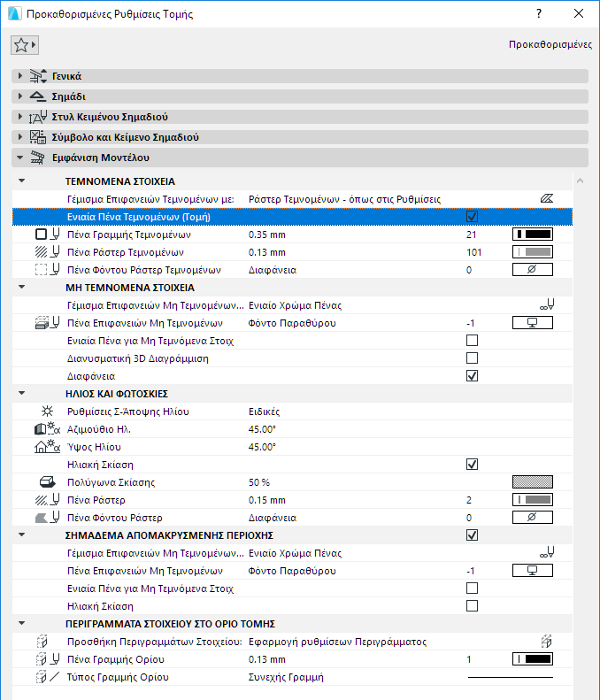The image size is (600, 700).
Task: Expand Στυλ Κειμένου Σημαδιού panel arrow
Action: click(20, 117)
